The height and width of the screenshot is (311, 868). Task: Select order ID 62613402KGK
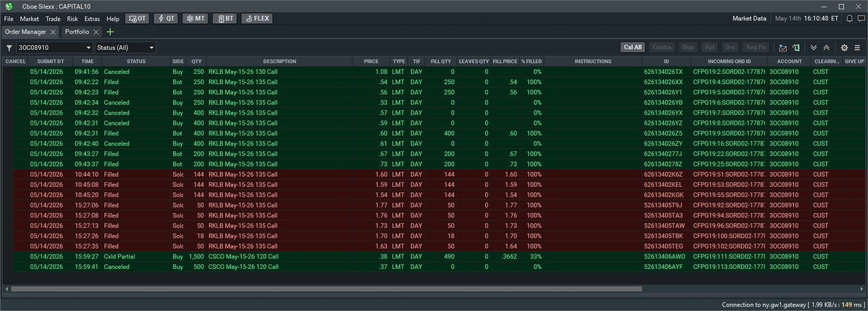664,195
